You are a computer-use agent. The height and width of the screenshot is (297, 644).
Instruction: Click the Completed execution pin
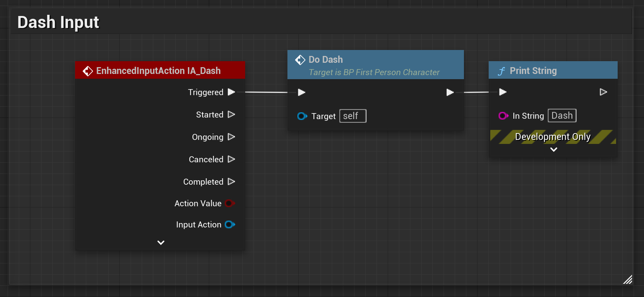click(x=231, y=182)
